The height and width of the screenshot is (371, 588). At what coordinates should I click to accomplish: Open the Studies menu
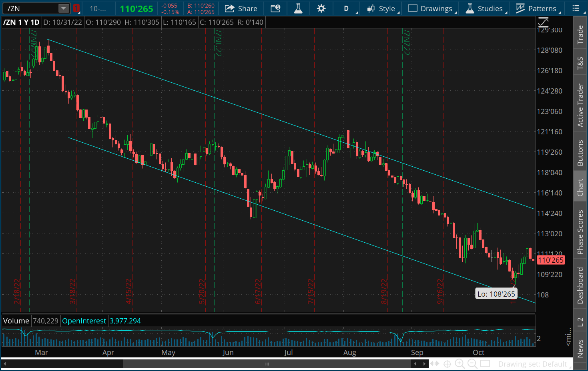point(485,8)
